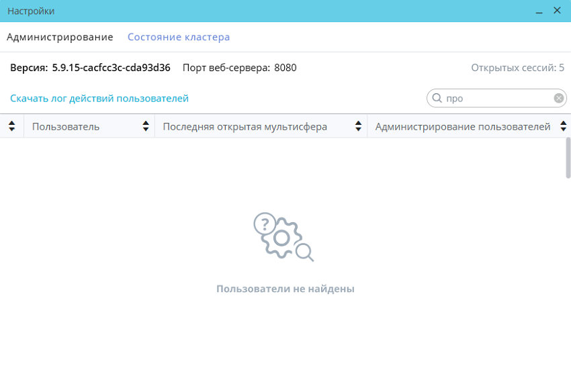Click the sort arrows in the first narrow column
This screenshot has width=571, height=392.
tap(11, 126)
